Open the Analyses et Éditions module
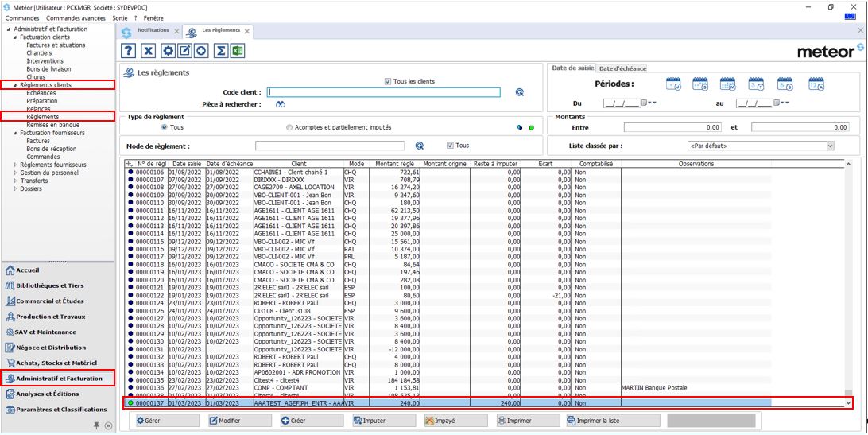Screen dimensions: 868x435 (42, 394)
